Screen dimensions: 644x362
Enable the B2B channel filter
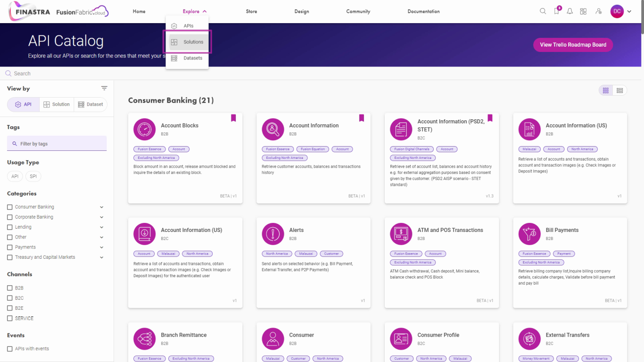[10, 288]
